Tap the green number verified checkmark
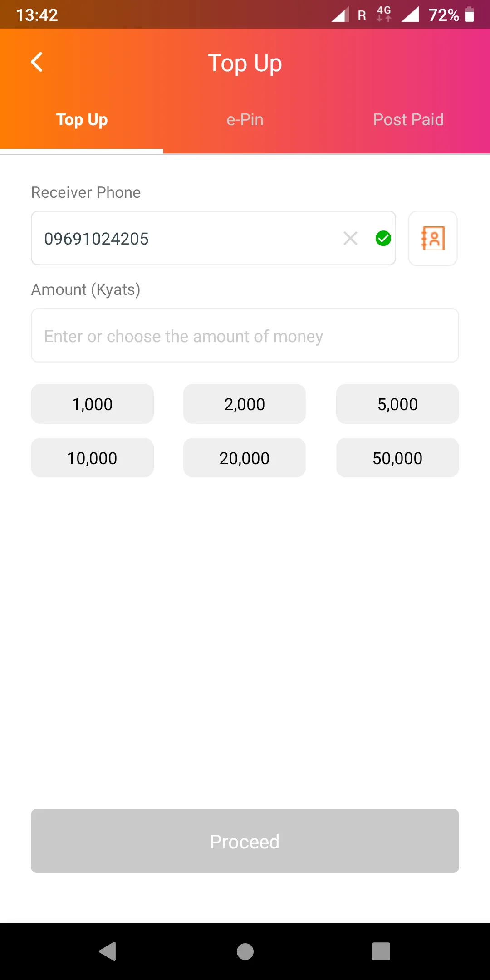This screenshot has height=980, width=490. tap(383, 238)
